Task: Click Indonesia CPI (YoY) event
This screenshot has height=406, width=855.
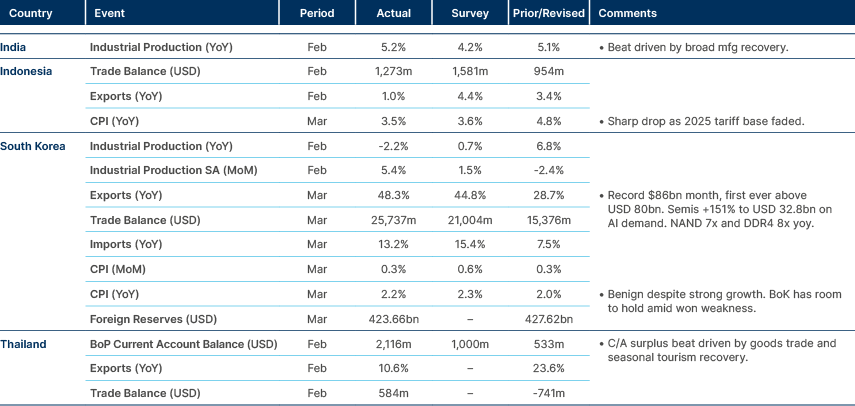Action: tap(115, 122)
